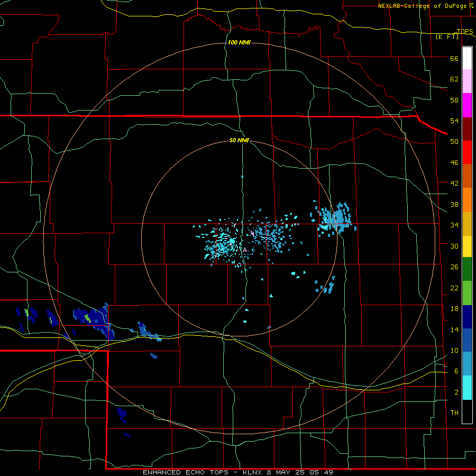476x476 pixels.
Task: Click the black TH swatch in the legend
Action: [x=467, y=411]
